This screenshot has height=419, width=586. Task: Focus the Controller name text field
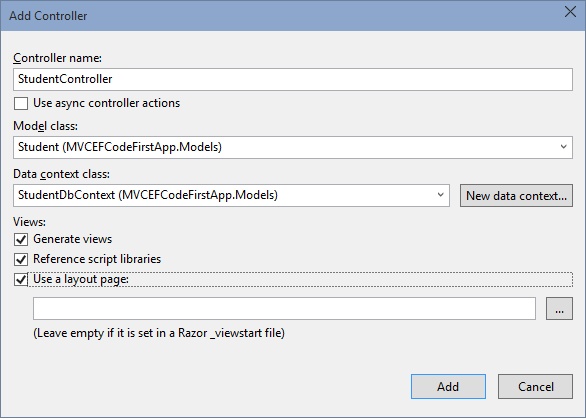tap(293, 79)
